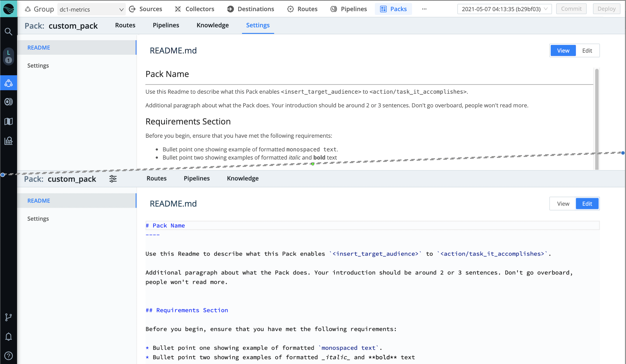Click the upper 'README.md' title

click(x=173, y=51)
